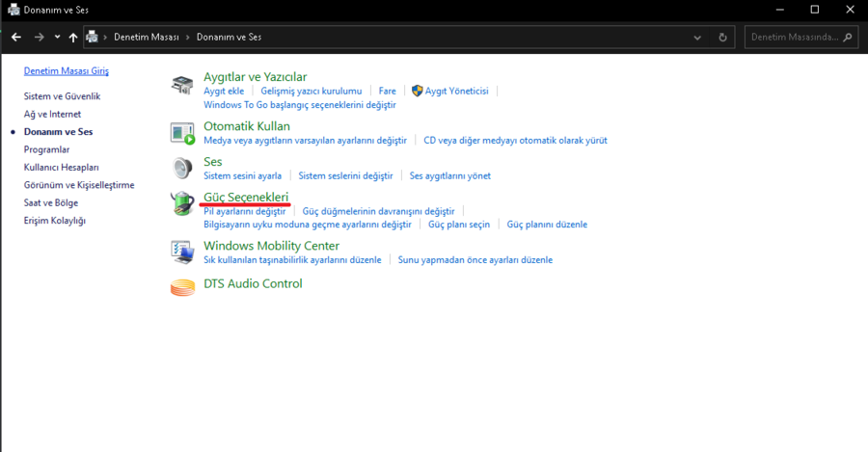
Task: Click the Aygıt ekle link
Action: tap(224, 92)
